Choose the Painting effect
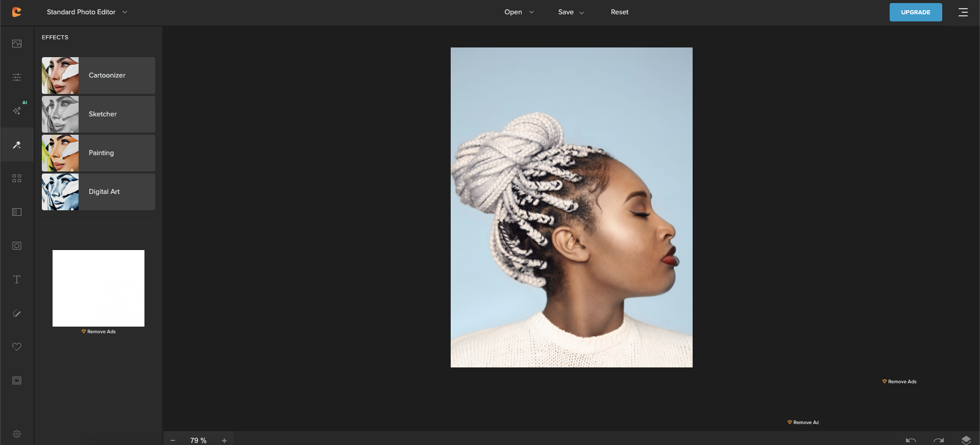 [x=99, y=153]
